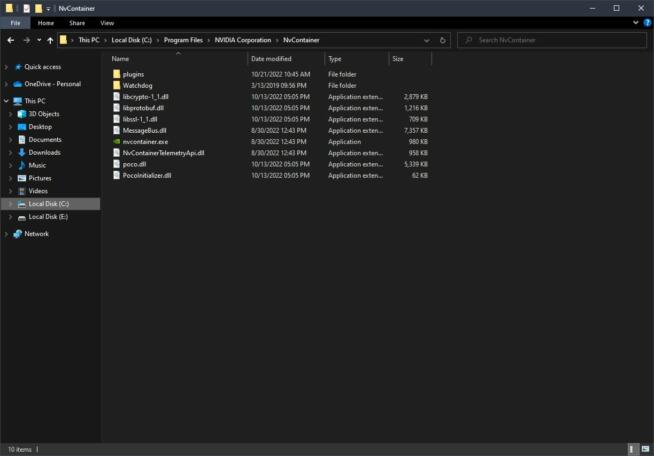Select Local Disk (C:) in sidebar

click(50, 204)
